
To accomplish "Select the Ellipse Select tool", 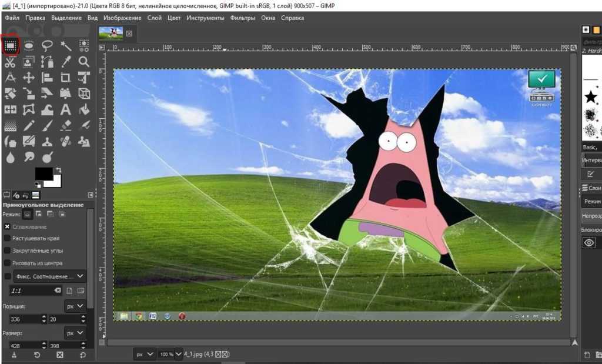I will tap(29, 46).
